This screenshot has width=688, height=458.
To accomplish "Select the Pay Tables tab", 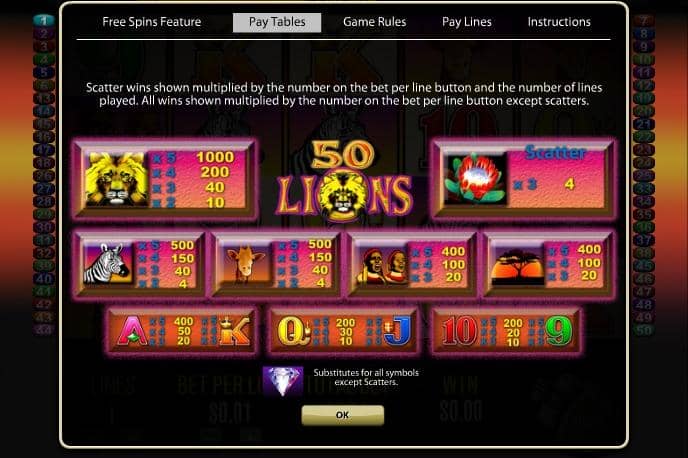I will [277, 22].
